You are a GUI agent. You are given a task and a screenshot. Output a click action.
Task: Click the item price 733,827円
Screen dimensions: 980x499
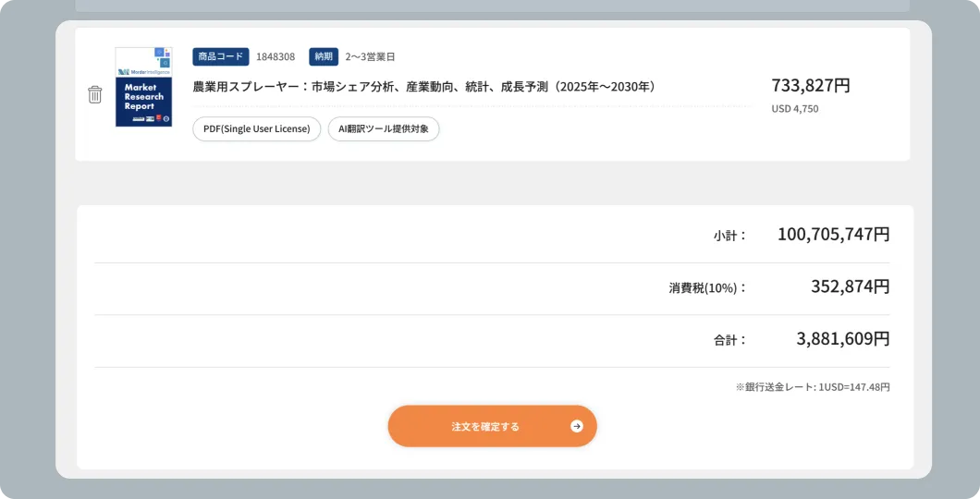point(811,85)
